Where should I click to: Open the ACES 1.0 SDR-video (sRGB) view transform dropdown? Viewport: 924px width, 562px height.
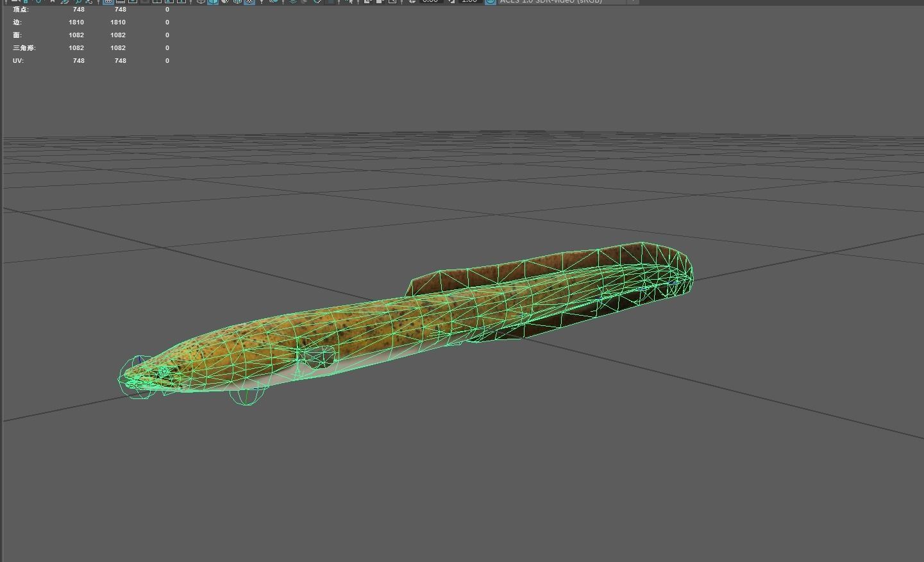coord(567,1)
